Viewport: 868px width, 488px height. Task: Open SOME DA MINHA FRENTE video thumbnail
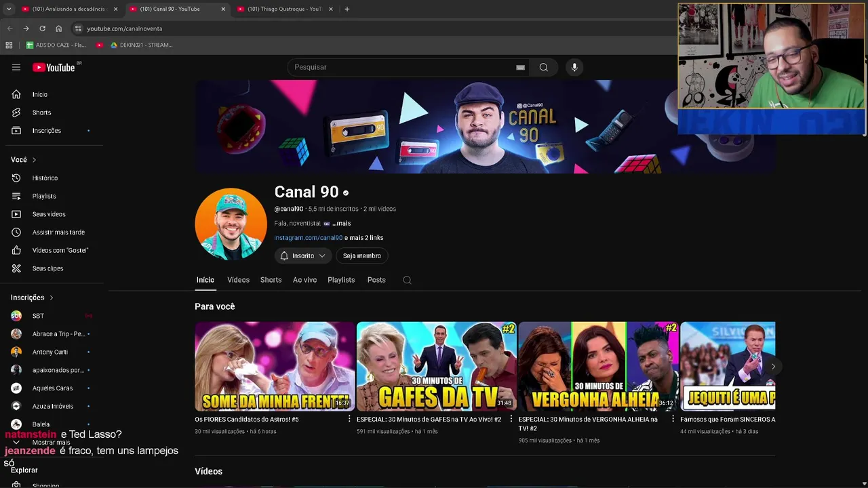pyautogui.click(x=275, y=366)
